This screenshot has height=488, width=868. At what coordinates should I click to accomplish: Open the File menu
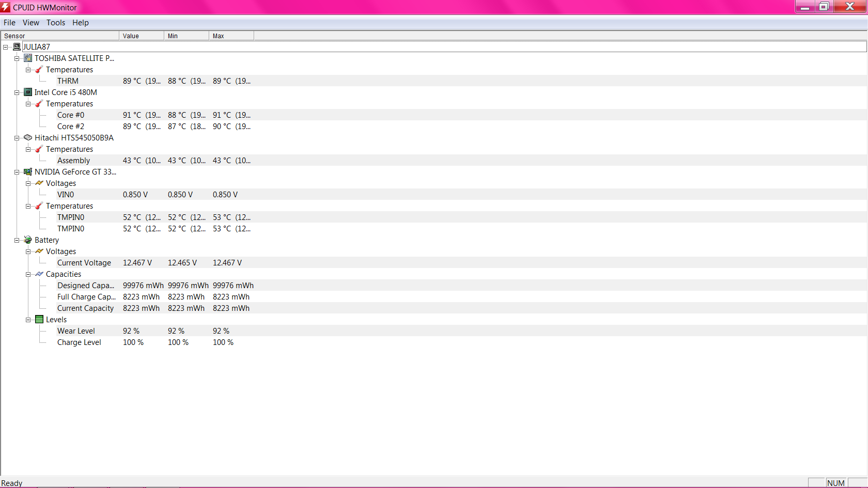click(x=9, y=23)
